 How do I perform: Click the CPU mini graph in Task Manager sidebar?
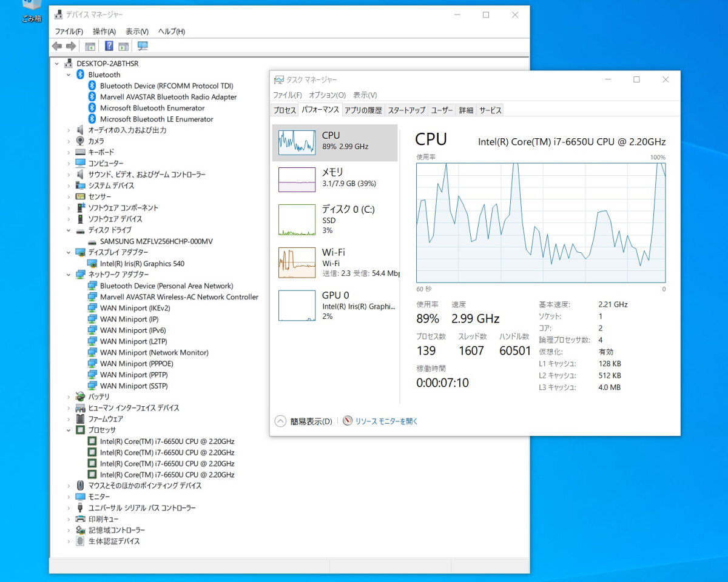click(297, 142)
